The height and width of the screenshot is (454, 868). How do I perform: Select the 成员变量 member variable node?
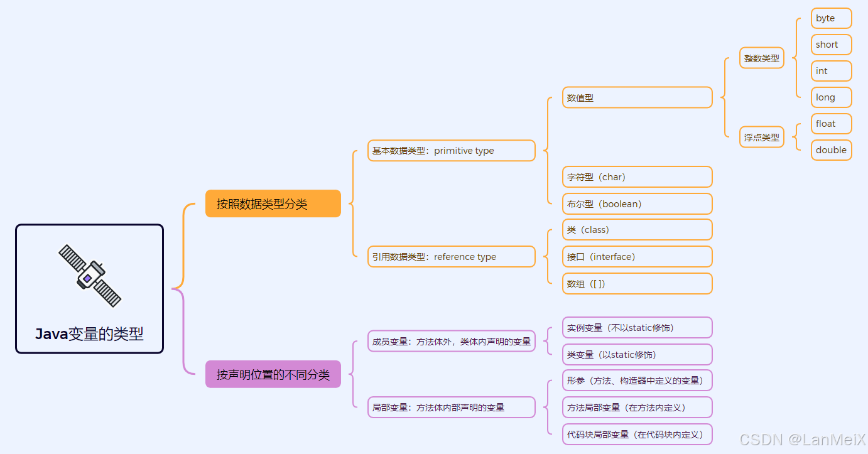(451, 341)
